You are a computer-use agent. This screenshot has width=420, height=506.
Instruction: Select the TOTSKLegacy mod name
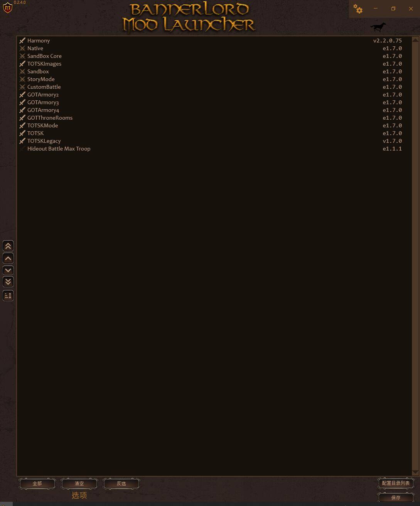click(x=44, y=141)
